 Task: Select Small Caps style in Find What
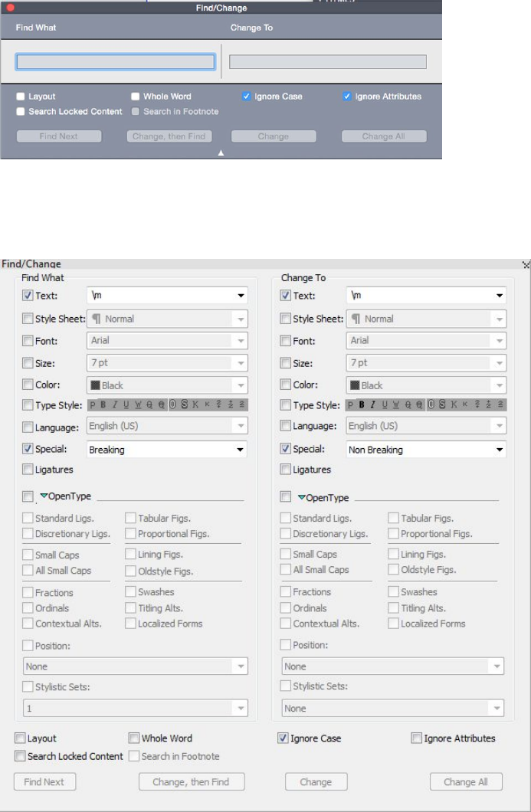207,405
